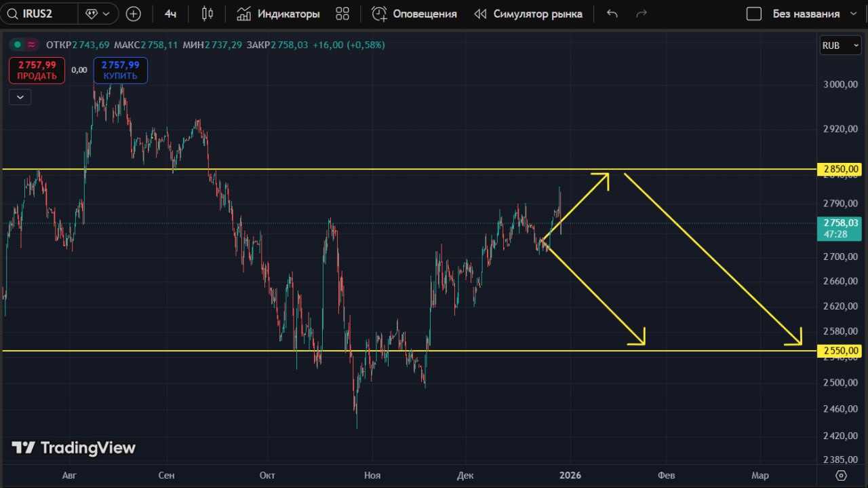Image resolution: width=868 pixels, height=488 pixels.
Task: Click the add symbol plus icon
Action: pyautogui.click(x=134, y=14)
